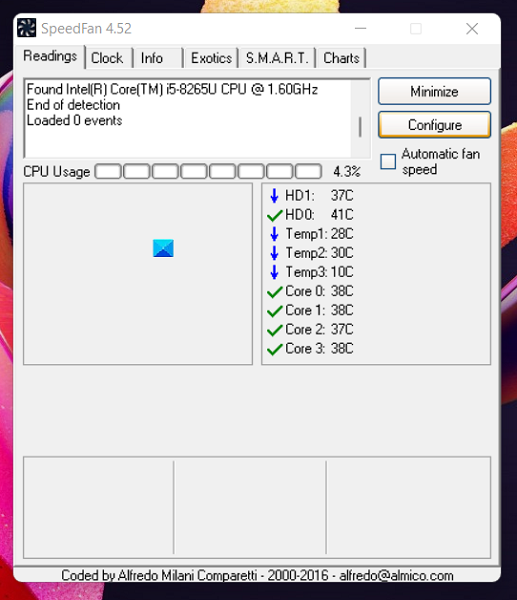This screenshot has width=517, height=600.
Task: Click the green check icon for Core 0
Action: click(x=274, y=292)
